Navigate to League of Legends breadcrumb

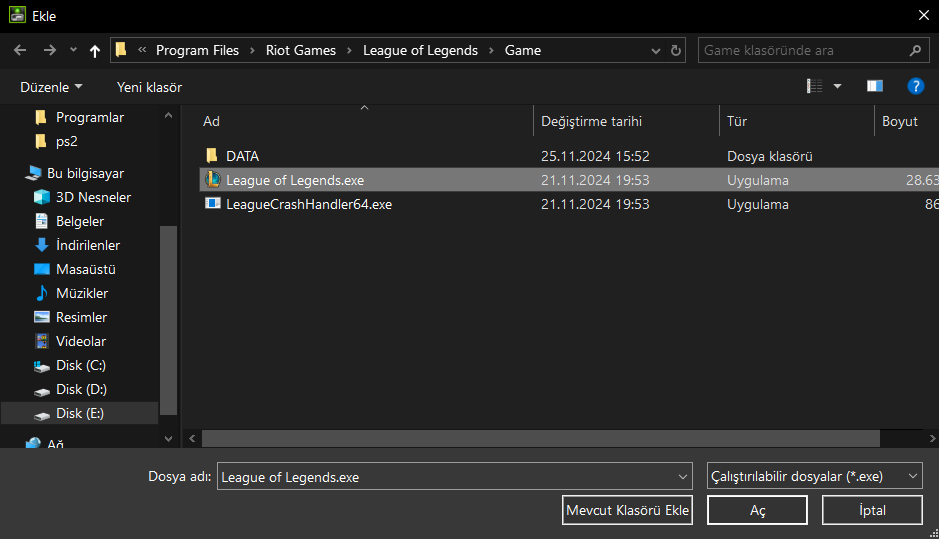point(420,50)
